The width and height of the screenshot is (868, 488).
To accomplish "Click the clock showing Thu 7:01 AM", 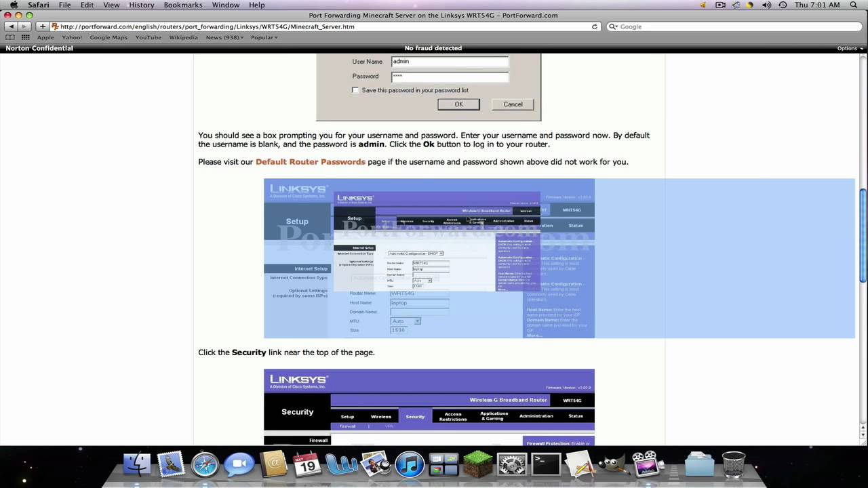I will tap(816, 5).
